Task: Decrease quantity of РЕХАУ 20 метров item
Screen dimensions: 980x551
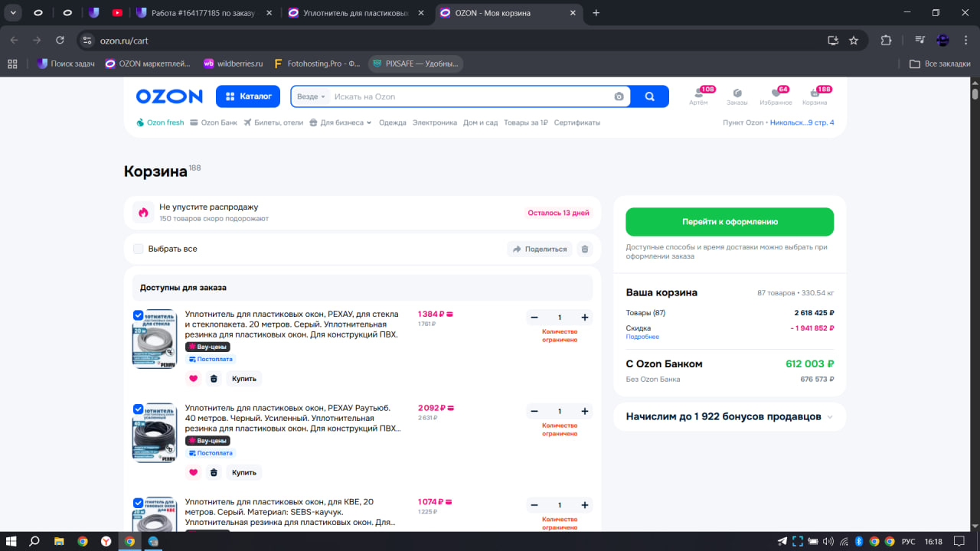Action: click(x=534, y=318)
